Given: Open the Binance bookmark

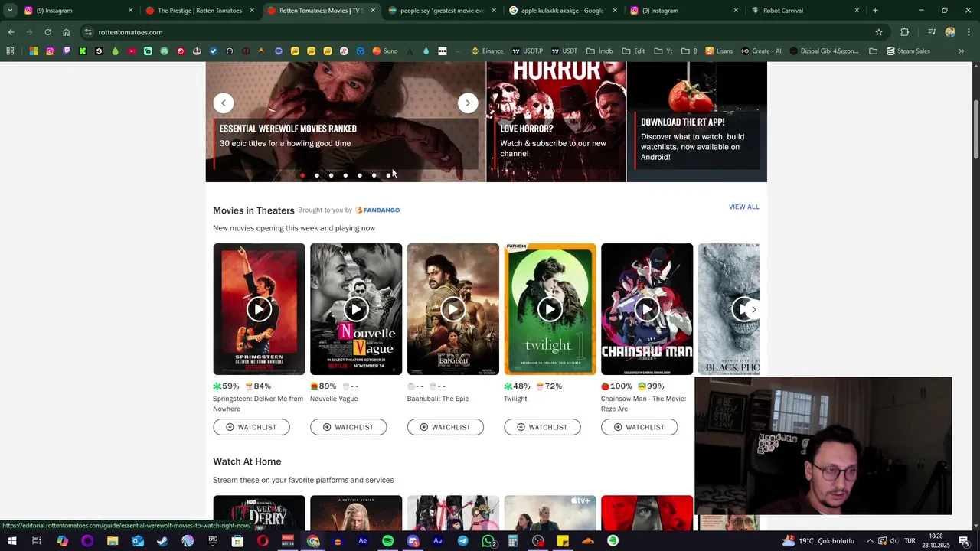Looking at the screenshot, I should click(x=487, y=51).
